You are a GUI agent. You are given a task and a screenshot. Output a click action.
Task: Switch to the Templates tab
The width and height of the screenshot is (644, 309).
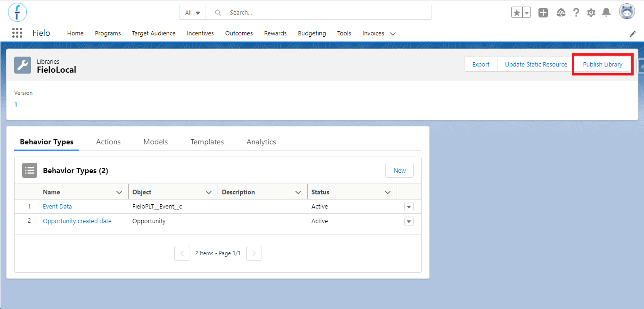(x=207, y=142)
